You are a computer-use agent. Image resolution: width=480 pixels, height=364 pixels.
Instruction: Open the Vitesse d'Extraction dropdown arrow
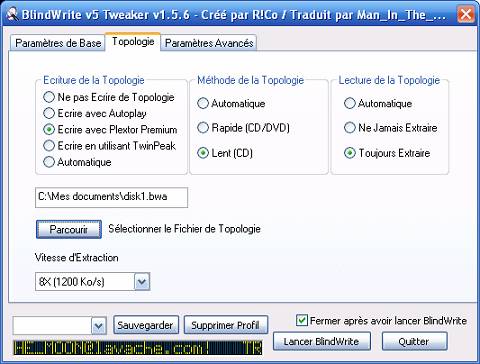point(142,282)
